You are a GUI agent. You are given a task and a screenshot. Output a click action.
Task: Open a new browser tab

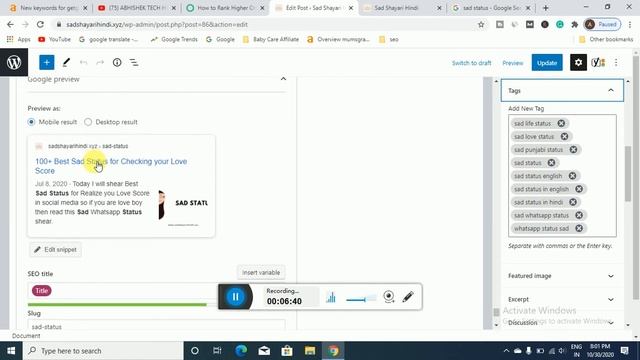546,8
